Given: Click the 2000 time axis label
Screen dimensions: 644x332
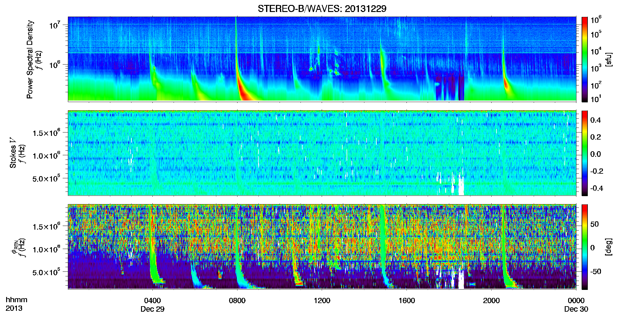Looking at the screenshot, I should 491,301.
